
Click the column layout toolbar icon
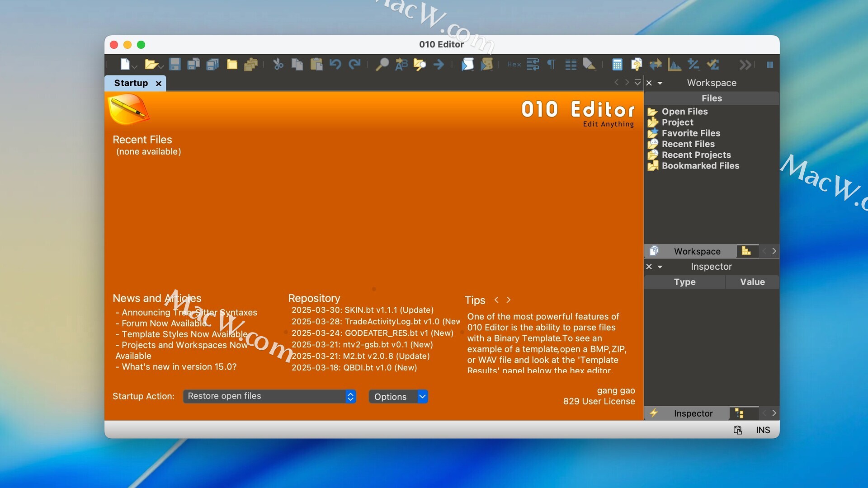click(x=571, y=65)
